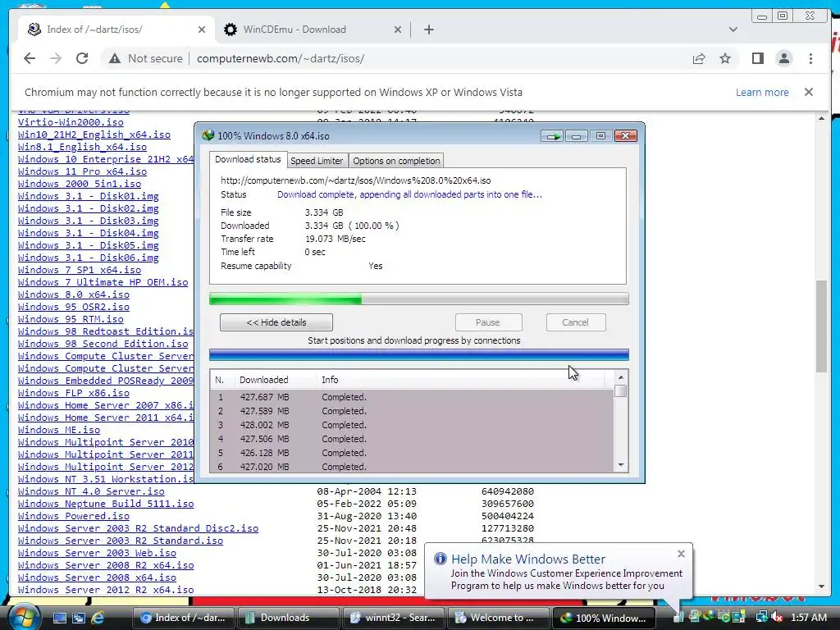This screenshot has width=840, height=630.
Task: Click the green arrow button in download dialog title bar
Action: (552, 136)
